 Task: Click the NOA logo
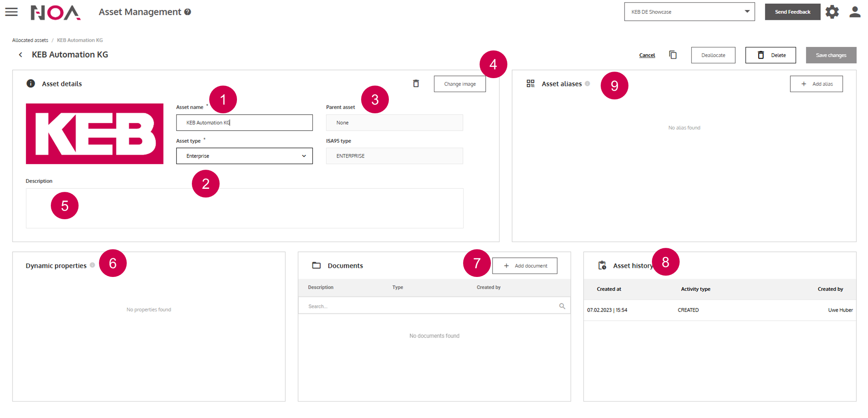click(56, 12)
